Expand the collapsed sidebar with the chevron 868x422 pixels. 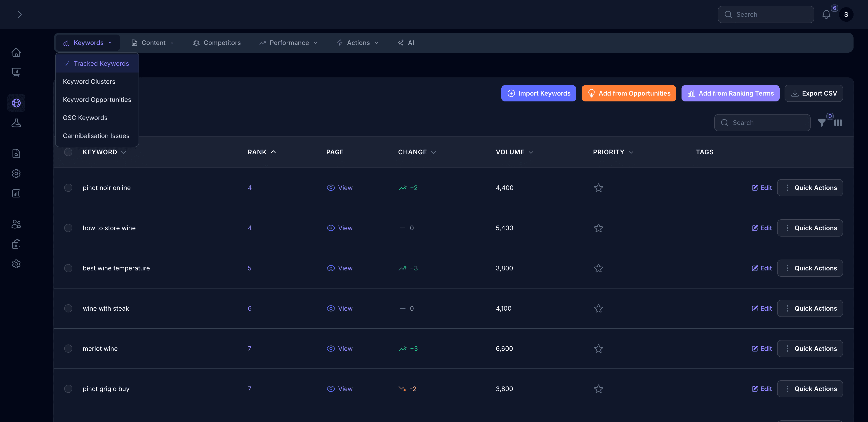[19, 14]
